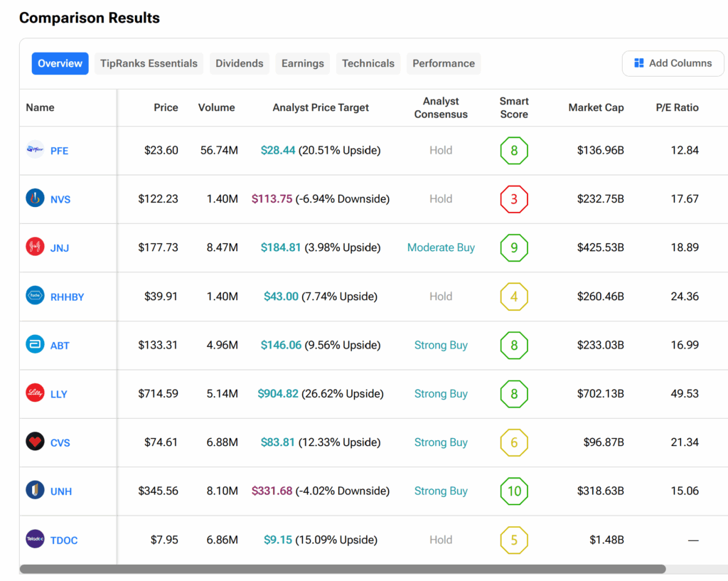Sort by the Volume column header
Screen dimensions: 728x581
pyautogui.click(x=216, y=107)
